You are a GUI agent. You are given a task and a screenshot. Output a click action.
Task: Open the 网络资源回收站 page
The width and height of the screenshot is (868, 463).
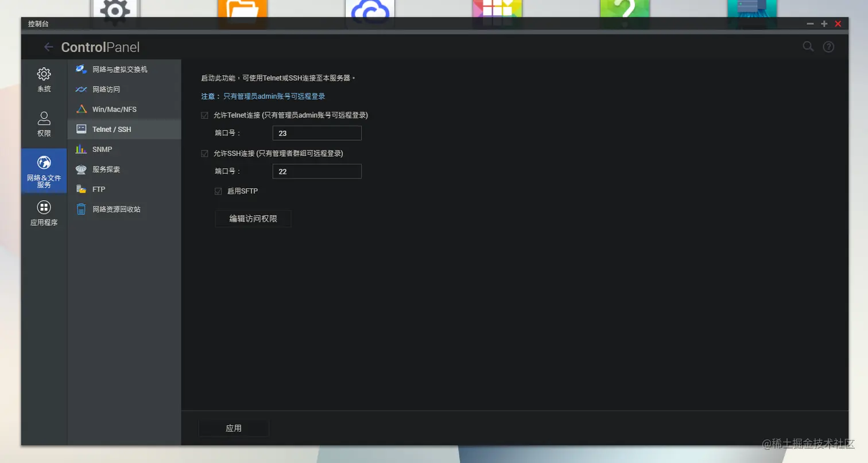(x=115, y=209)
